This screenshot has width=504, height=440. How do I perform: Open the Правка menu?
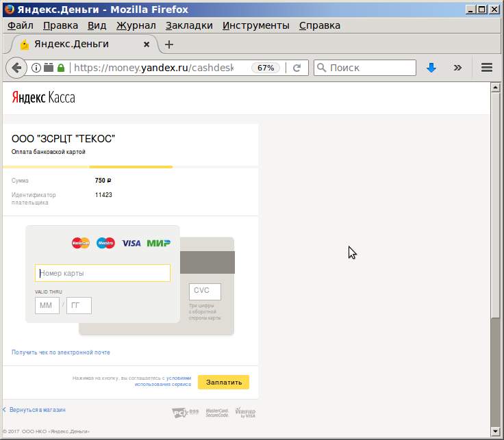(60, 25)
